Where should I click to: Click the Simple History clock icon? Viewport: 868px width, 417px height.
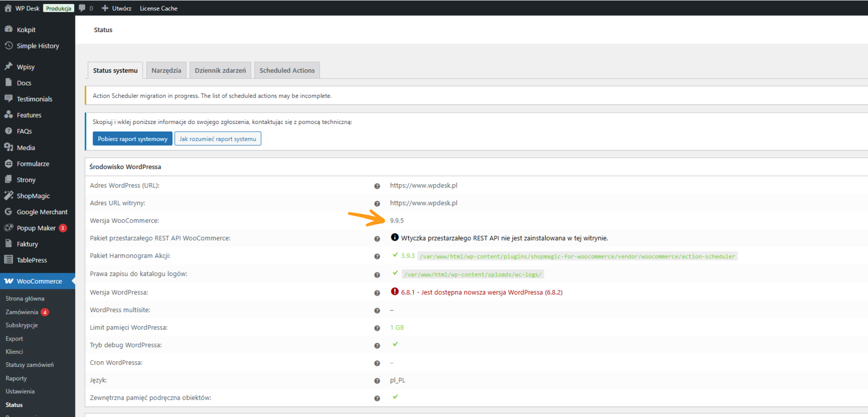point(9,46)
